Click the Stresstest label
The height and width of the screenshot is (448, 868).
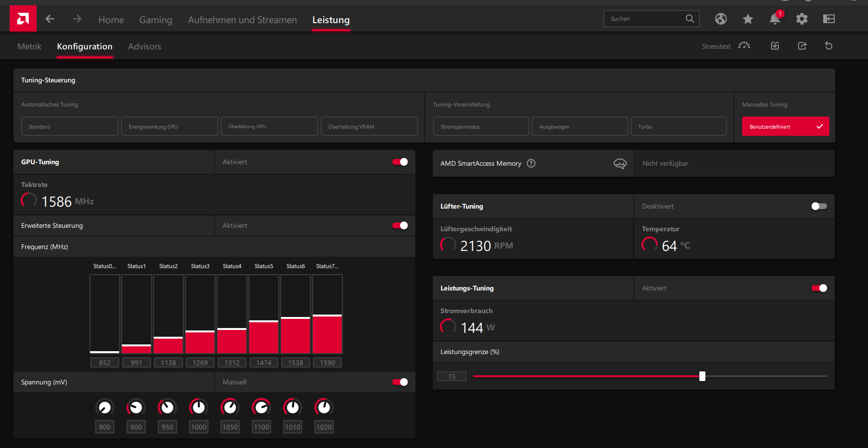[x=716, y=46]
